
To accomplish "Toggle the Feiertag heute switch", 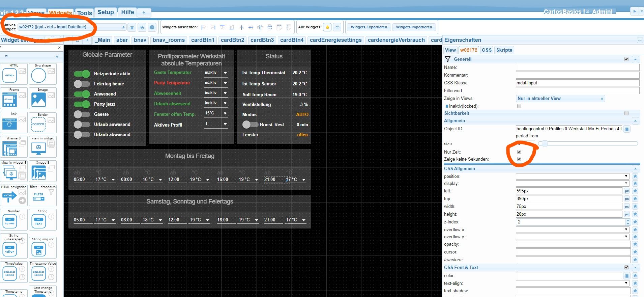I will coord(82,84).
